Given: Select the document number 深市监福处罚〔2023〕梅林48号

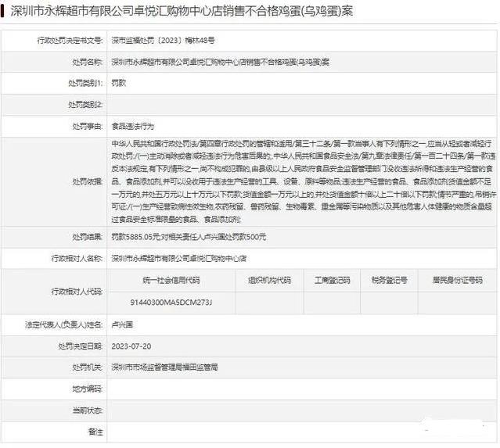Looking at the screenshot, I should [x=163, y=41].
